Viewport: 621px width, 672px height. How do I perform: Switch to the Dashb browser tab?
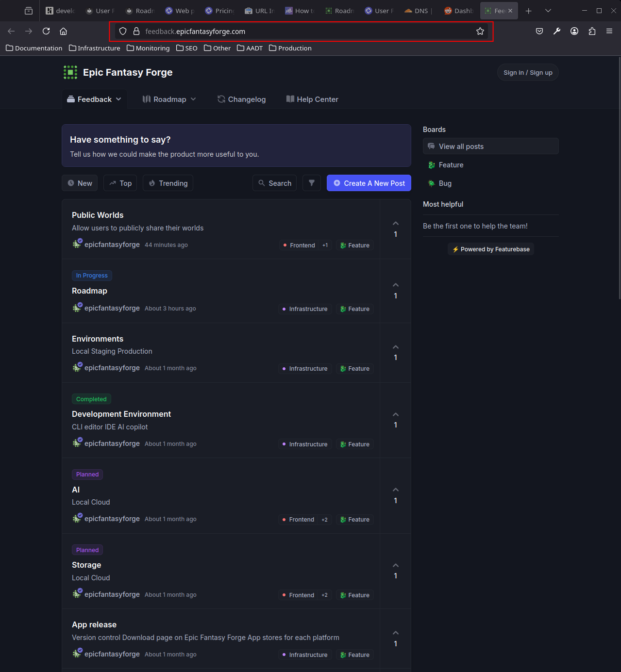(459, 11)
